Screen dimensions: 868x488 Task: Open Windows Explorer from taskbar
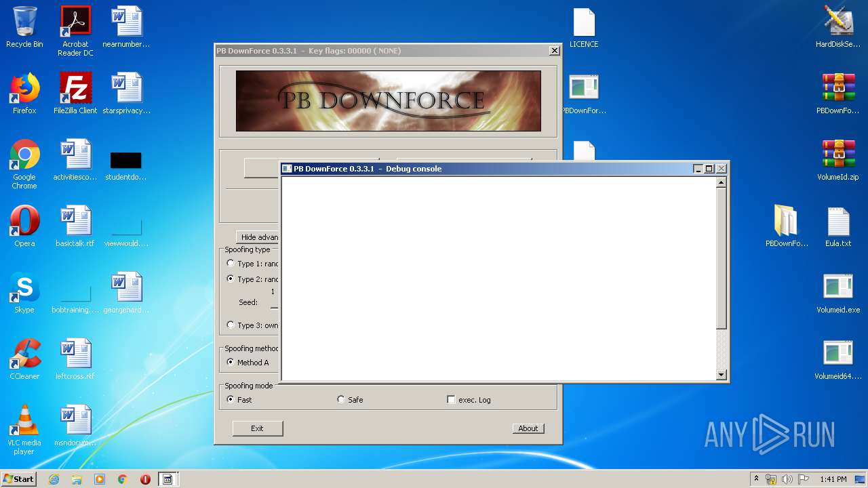pyautogui.click(x=77, y=479)
